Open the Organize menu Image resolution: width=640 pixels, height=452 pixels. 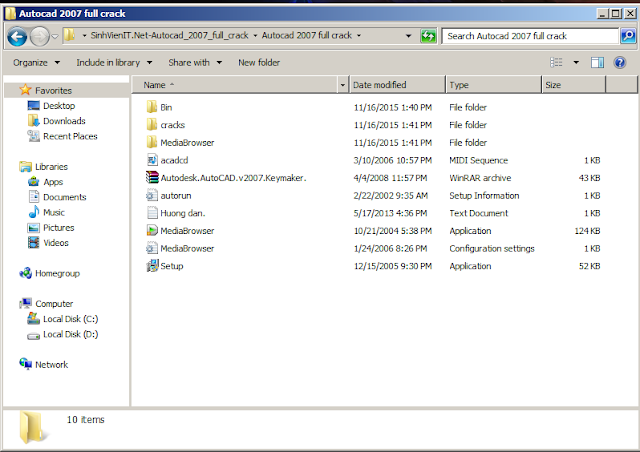36,62
